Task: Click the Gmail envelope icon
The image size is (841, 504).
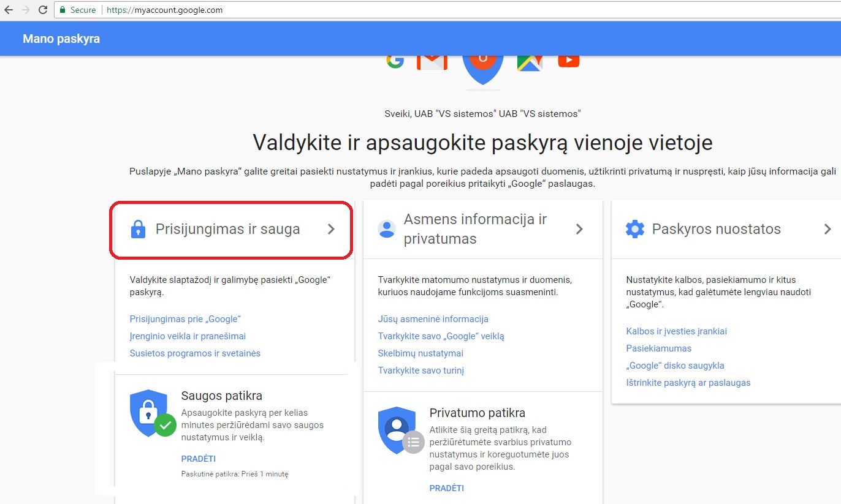Action: tap(432, 62)
